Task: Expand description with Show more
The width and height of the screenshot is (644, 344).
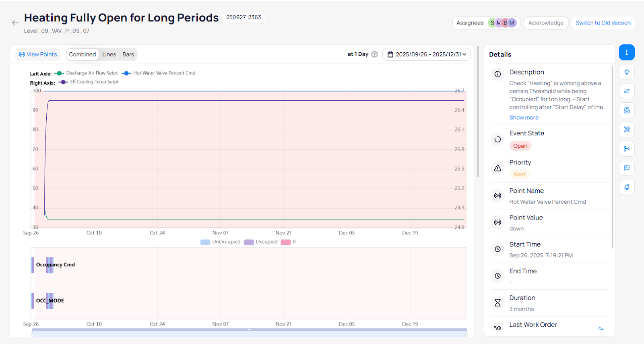Action: pyautogui.click(x=524, y=118)
